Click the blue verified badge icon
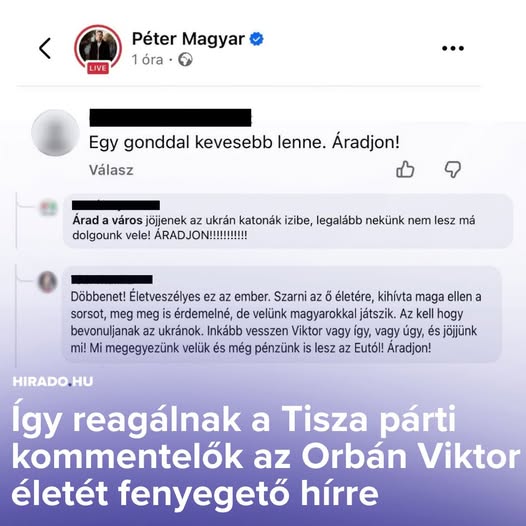Viewport: 526px width, 526px height. (x=256, y=39)
